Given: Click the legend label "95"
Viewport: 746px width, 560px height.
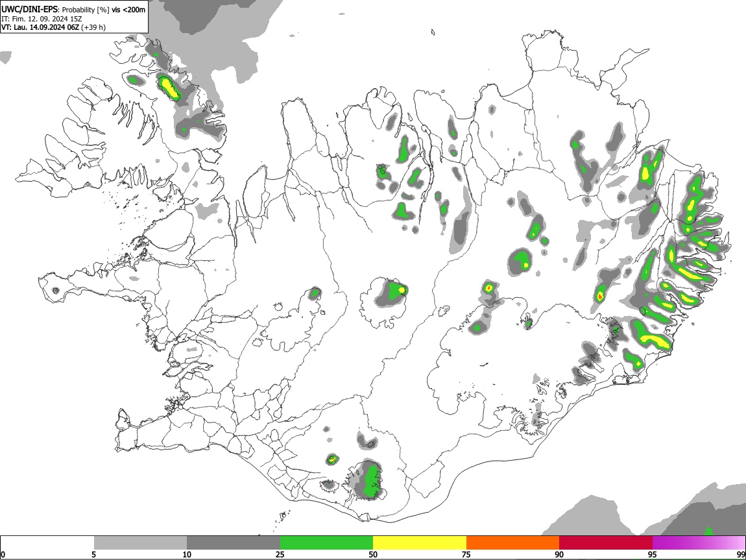Looking at the screenshot, I should tap(653, 554).
